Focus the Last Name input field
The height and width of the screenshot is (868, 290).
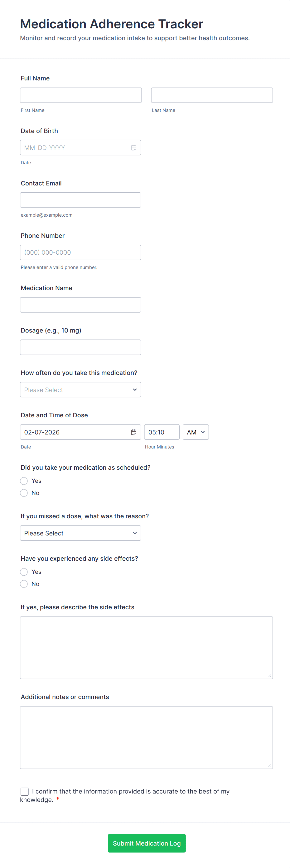pos(212,95)
